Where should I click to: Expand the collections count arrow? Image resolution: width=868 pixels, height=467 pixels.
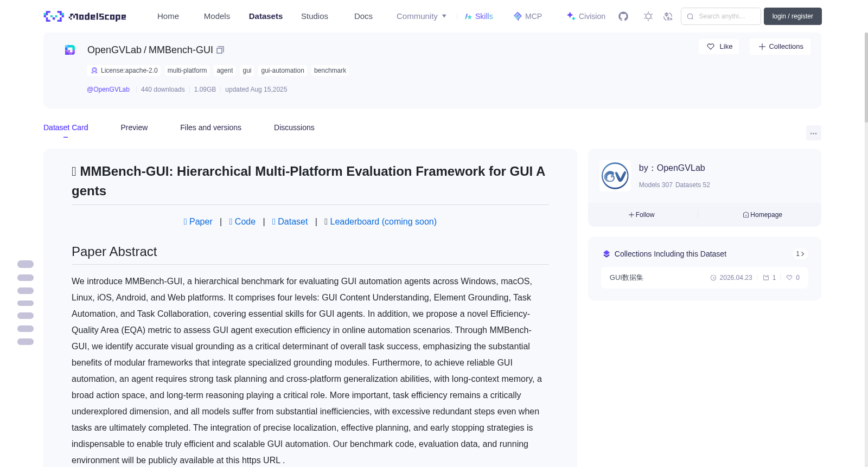[800, 254]
